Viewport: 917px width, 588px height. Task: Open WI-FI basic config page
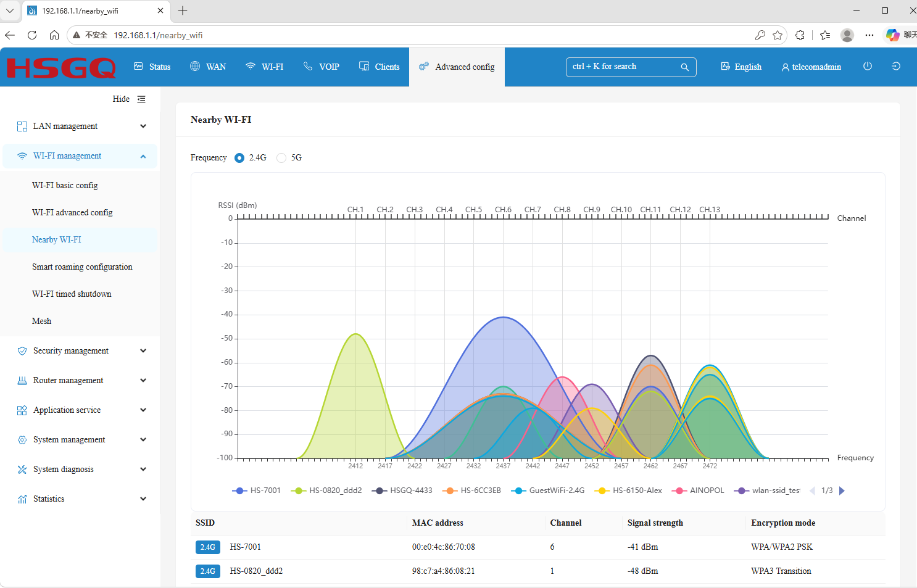pyautogui.click(x=65, y=186)
